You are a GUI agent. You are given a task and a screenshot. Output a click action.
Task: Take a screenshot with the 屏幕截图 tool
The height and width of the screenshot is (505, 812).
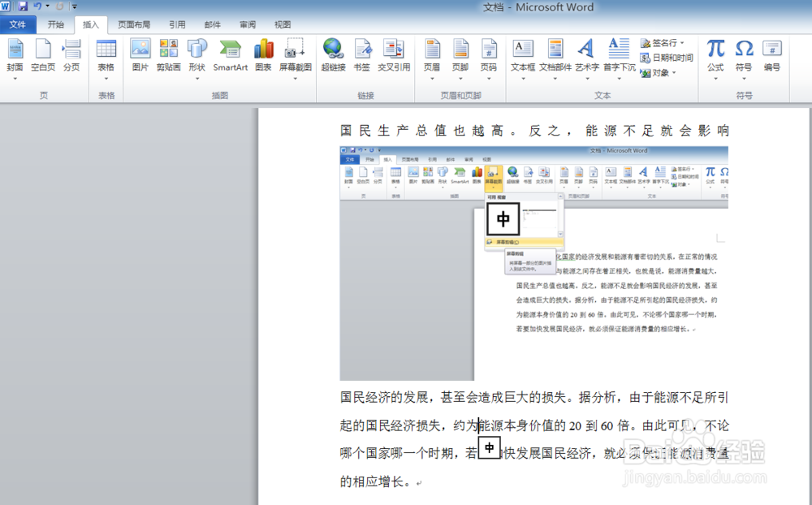295,54
